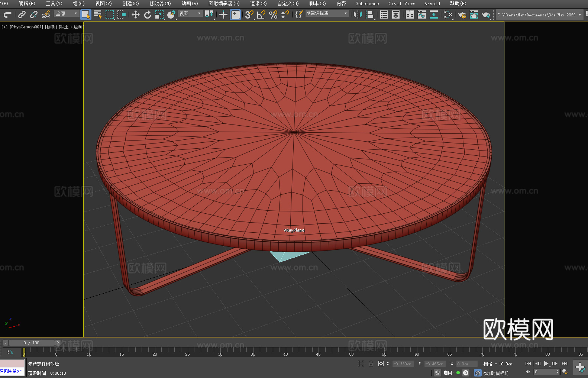Screen dimensions: 588x378
Task: Open the Curve Editor
Action: (x=422, y=14)
